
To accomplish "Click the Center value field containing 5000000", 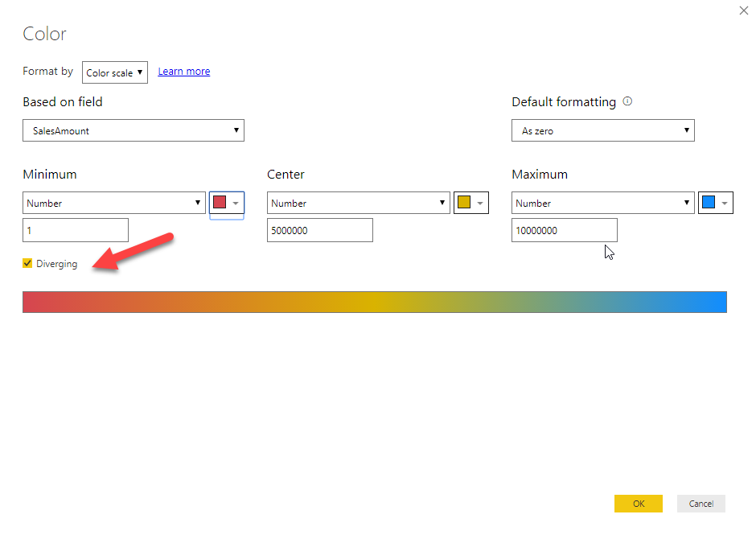I will [x=320, y=230].
